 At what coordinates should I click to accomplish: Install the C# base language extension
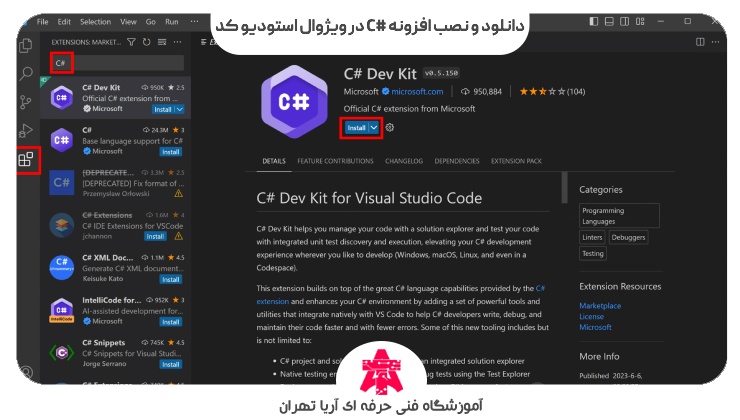click(x=171, y=152)
